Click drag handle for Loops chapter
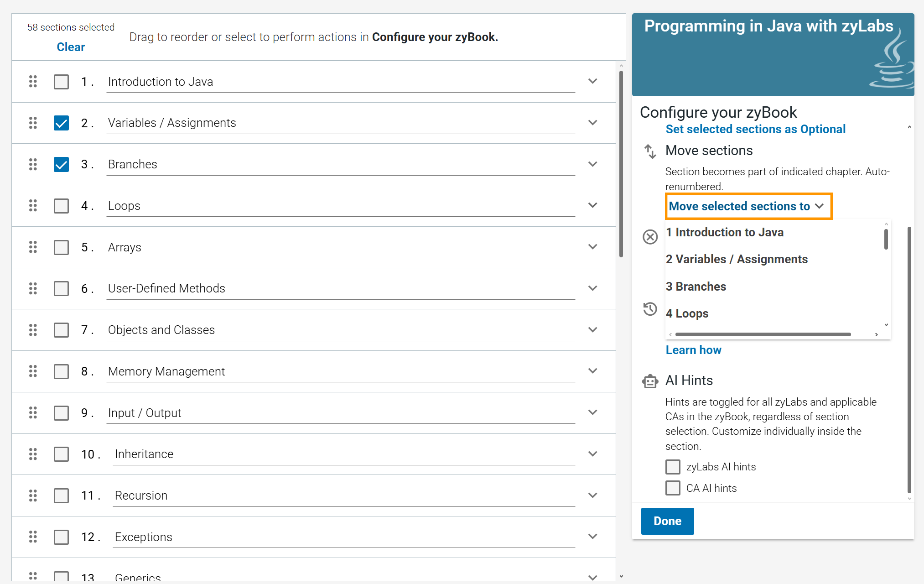Screen dimensions: 924x584 (x=33, y=206)
